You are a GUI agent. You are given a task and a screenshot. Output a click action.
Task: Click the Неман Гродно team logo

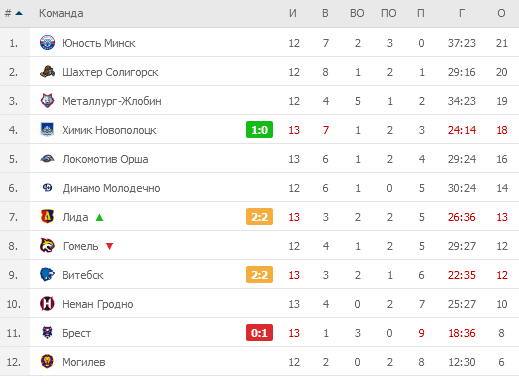point(47,304)
